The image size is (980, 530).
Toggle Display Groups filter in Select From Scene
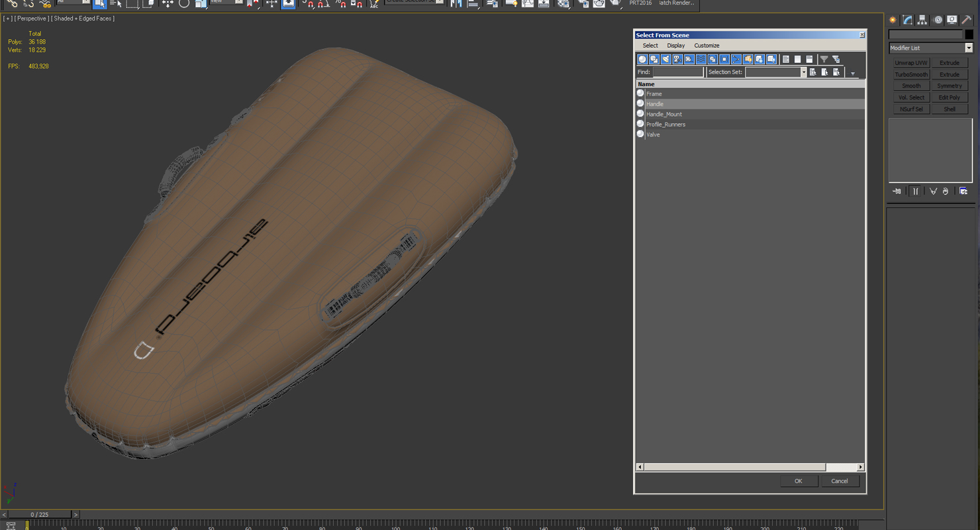pyautogui.click(x=712, y=60)
